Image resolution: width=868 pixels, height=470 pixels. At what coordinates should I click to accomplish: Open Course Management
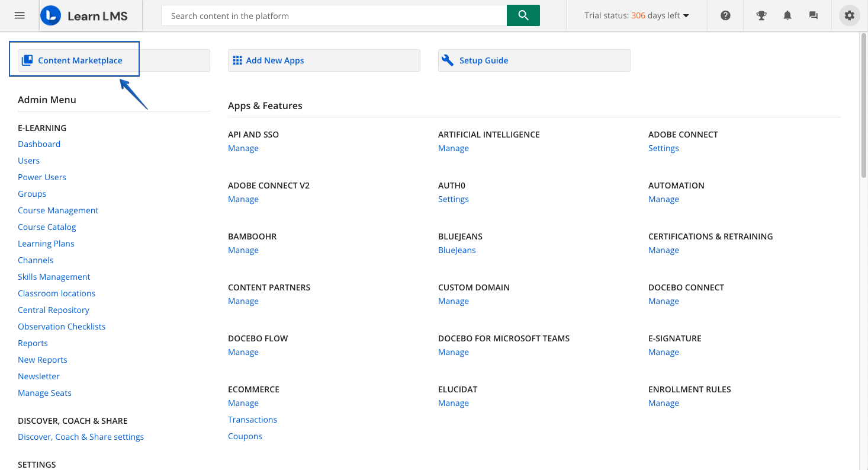[x=58, y=210]
